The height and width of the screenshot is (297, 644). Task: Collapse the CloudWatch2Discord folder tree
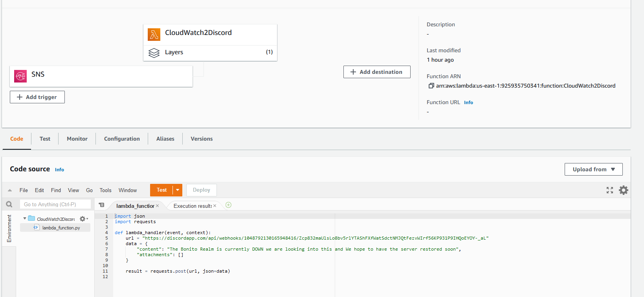point(25,219)
